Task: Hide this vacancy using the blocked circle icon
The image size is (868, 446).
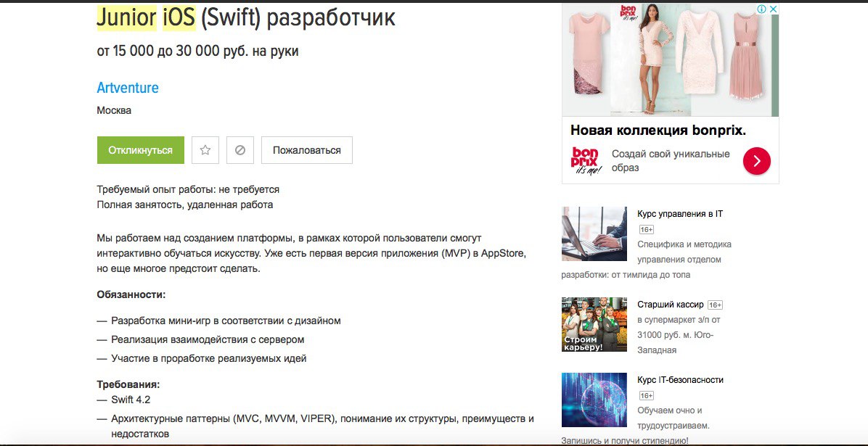Action: click(240, 150)
